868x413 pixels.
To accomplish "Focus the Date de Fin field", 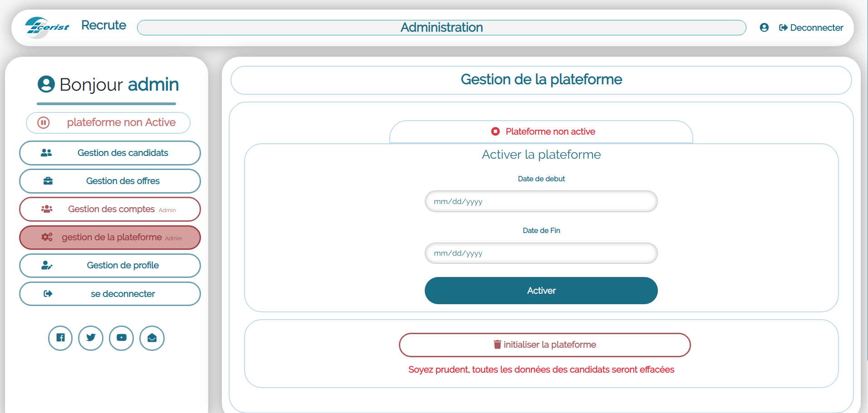I will (x=541, y=253).
